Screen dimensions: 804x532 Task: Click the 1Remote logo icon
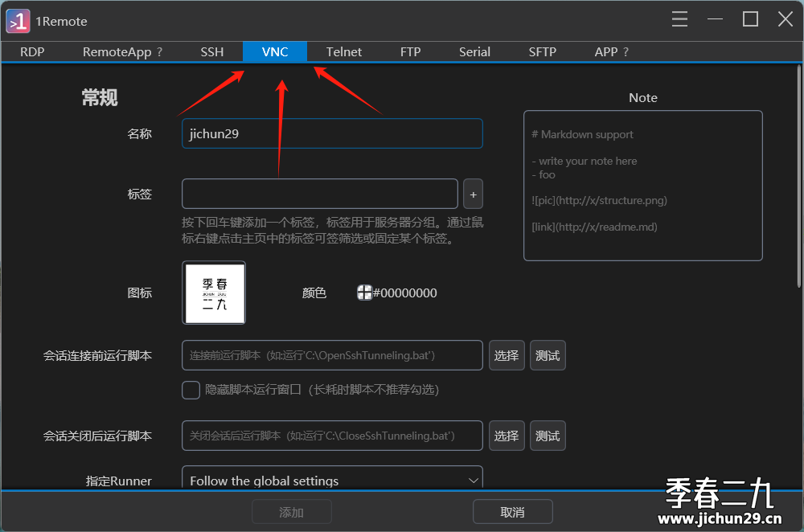(17, 21)
